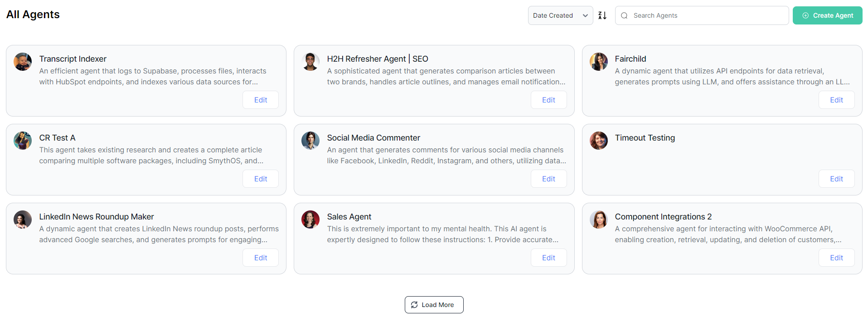Open the Date Created sort dropdown
868x317 pixels.
pyautogui.click(x=560, y=15)
